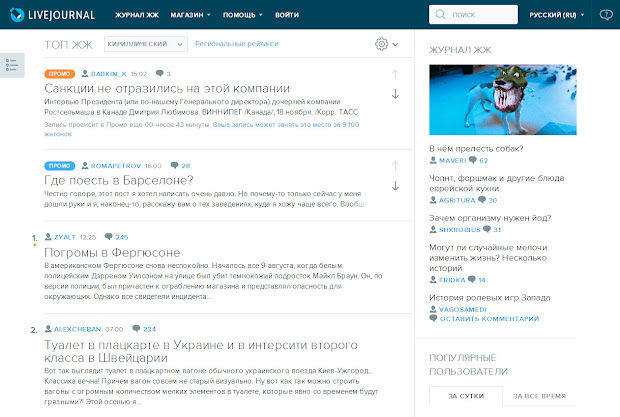Click the Журнал ЖЖ sidebar heading
The height and width of the screenshot is (417, 620).
[460, 50]
